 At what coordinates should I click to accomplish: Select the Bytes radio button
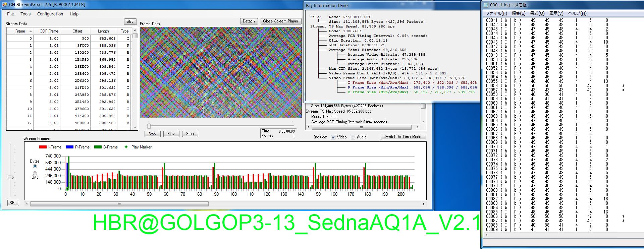(35, 166)
